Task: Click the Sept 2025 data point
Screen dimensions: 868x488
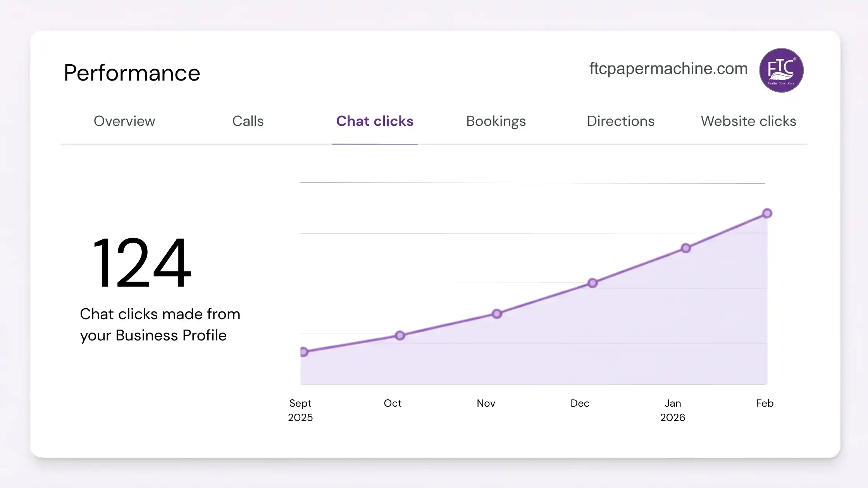Action: [305, 352]
